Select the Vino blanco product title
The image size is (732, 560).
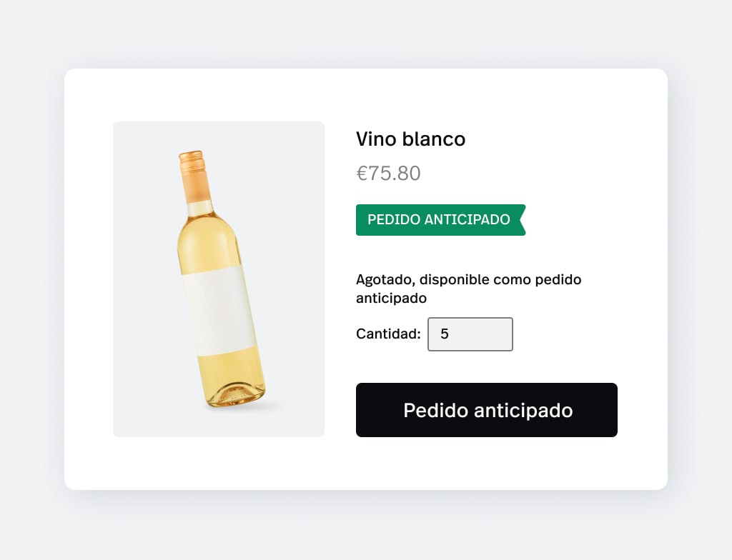[x=410, y=139]
